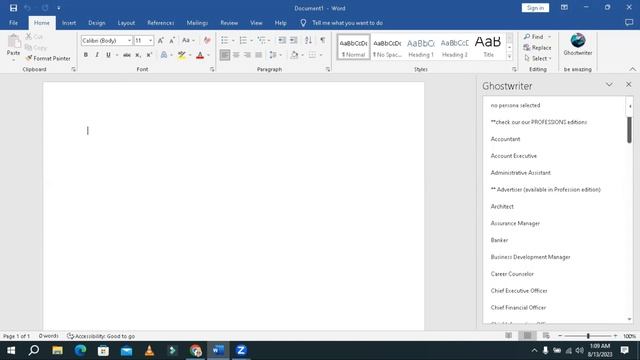Screen dimensions: 640x360
Task: Toggle Strikethrough formatting
Action: coord(127,55)
